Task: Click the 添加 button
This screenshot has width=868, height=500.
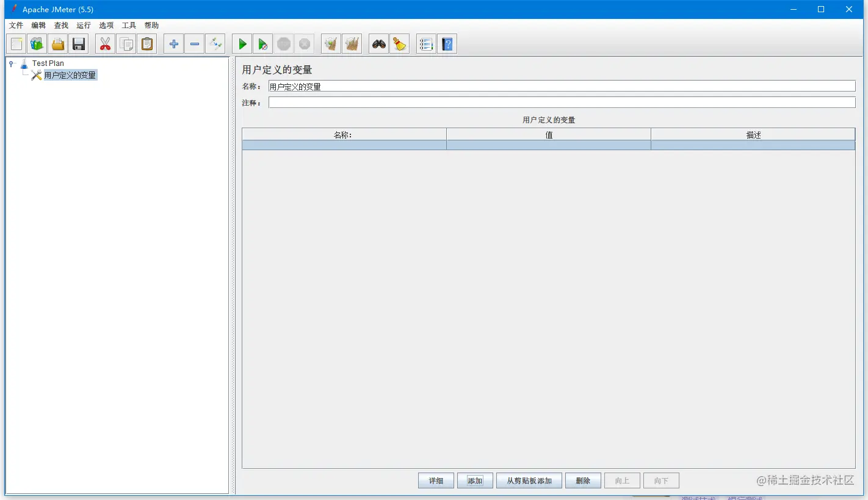Action: (475, 480)
